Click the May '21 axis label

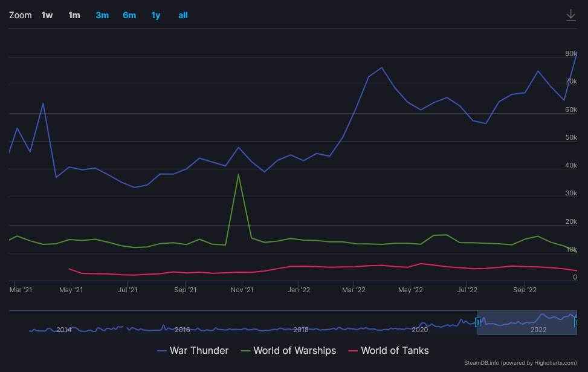71,290
